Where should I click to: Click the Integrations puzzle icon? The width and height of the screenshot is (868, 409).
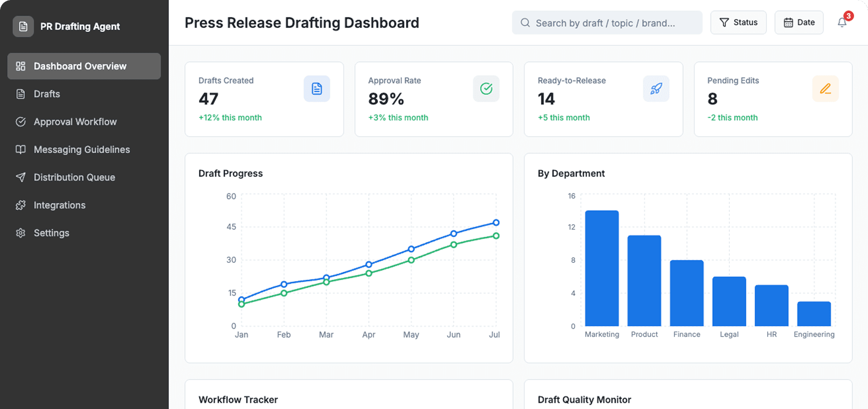[x=21, y=205]
